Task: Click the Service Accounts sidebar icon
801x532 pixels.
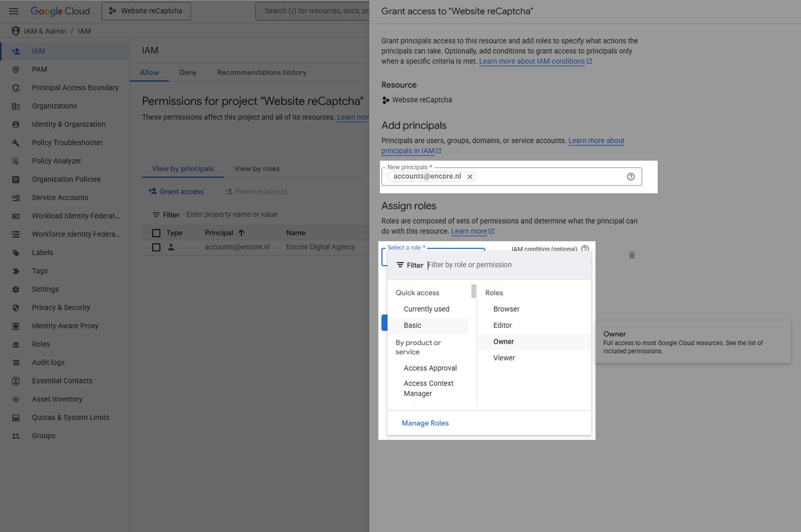Action: click(16, 198)
